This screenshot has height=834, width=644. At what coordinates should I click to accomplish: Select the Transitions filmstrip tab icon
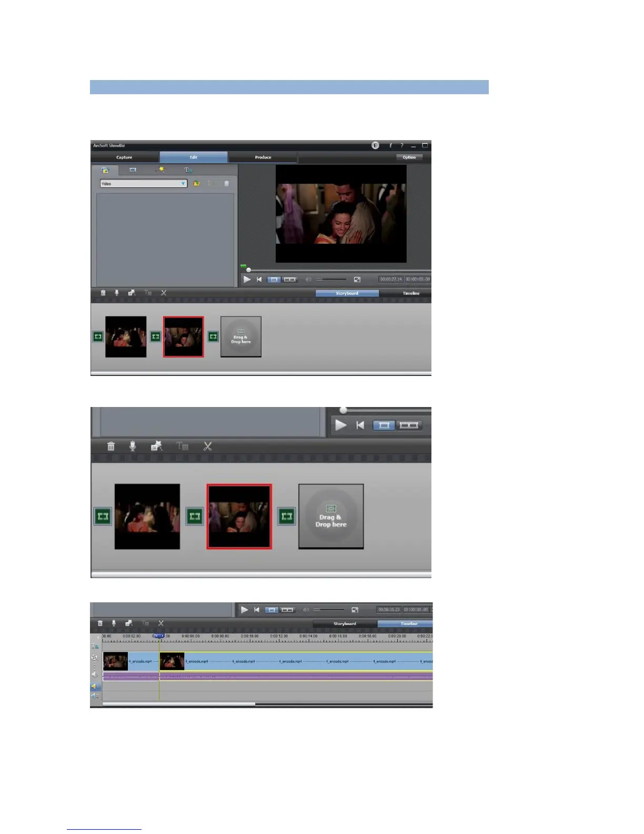coord(133,170)
